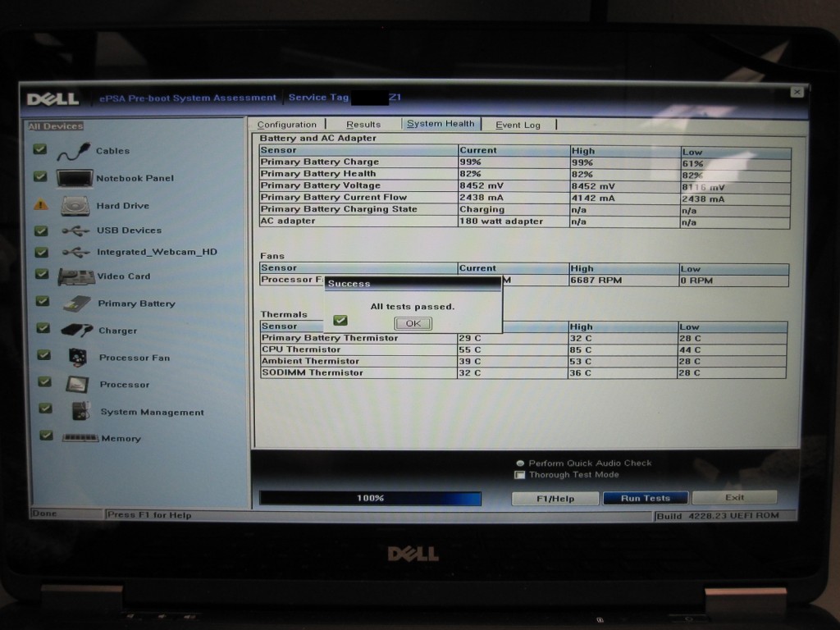The width and height of the screenshot is (840, 630).
Task: Click Primary Battery Voltage sensor name
Action: 321,185
